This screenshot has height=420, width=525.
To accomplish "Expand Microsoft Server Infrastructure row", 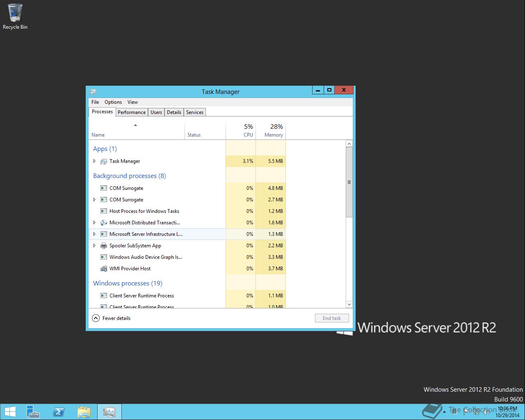I will [94, 234].
